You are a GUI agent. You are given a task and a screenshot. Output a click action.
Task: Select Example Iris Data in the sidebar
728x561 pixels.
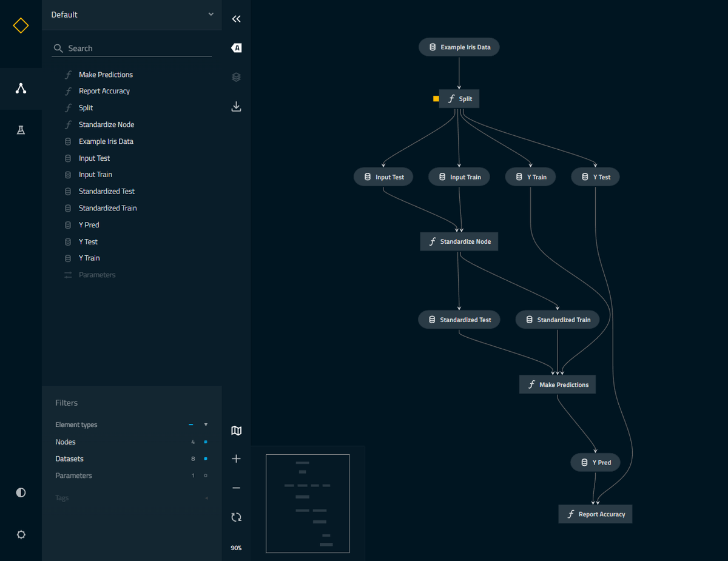[x=106, y=141]
